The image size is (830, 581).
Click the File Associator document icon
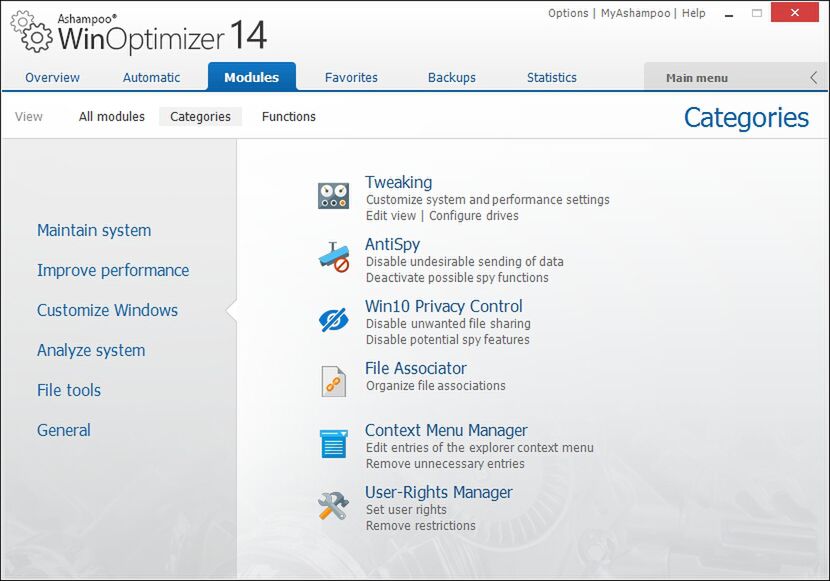pos(333,382)
